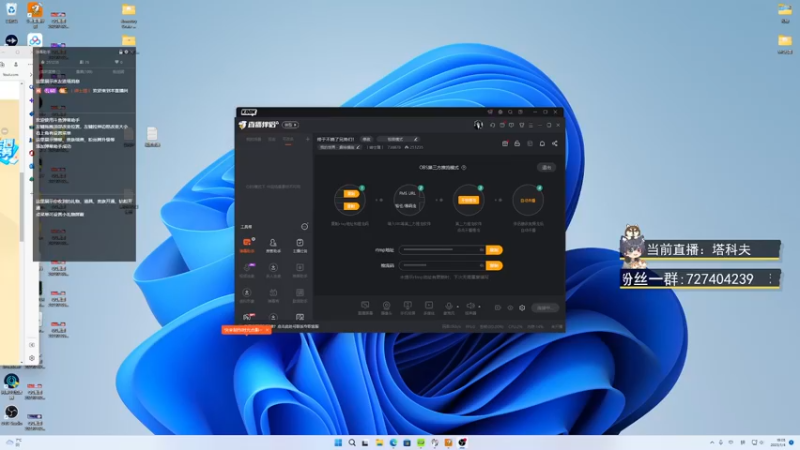800x450 pixels.
Task: Click the shield icon in companion title bar
Action: (521, 125)
